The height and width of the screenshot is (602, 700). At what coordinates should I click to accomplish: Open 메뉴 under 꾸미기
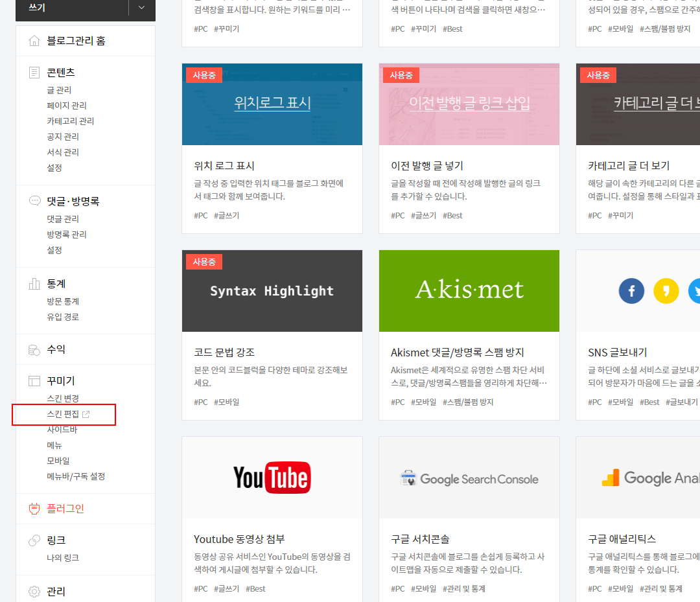pos(54,445)
